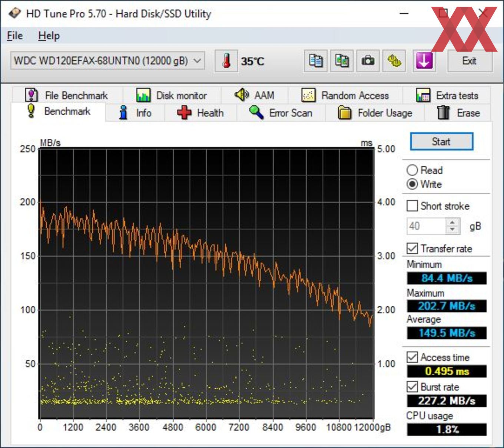Switch to the Extra tests tab
This screenshot has height=448, width=504.
point(447,95)
